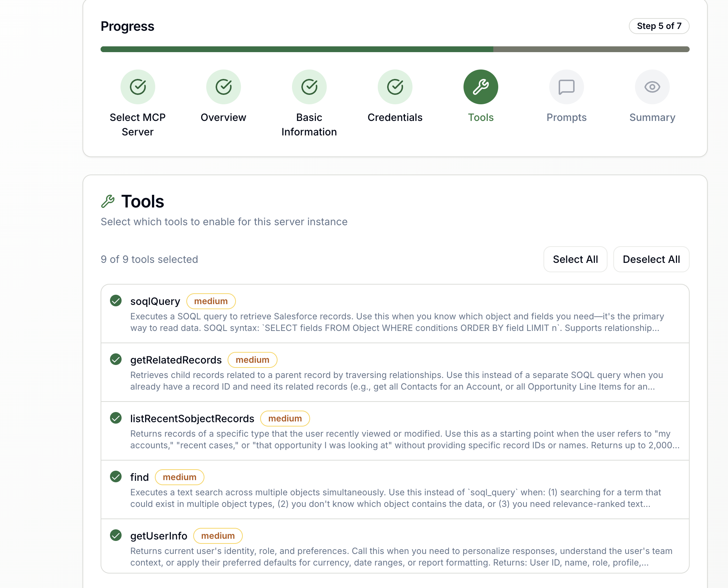This screenshot has width=728, height=588.
Task: Click the description starting 'Executes a text search'
Action: [395, 498]
